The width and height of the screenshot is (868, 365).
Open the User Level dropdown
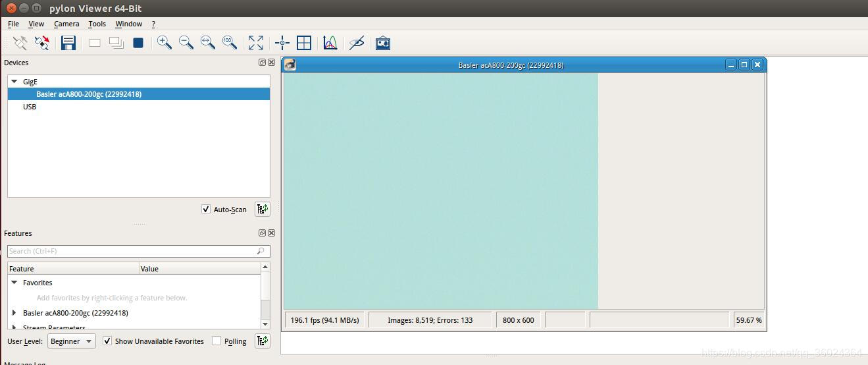71,341
